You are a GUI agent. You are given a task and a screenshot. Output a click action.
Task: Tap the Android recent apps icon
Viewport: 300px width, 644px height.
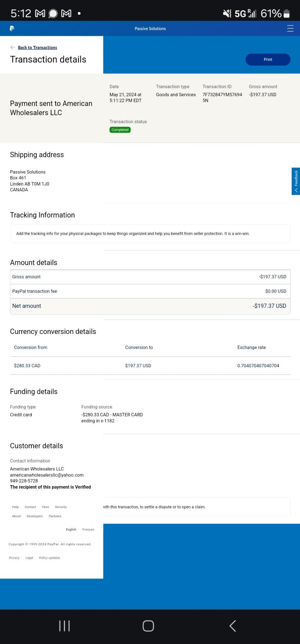point(64,626)
